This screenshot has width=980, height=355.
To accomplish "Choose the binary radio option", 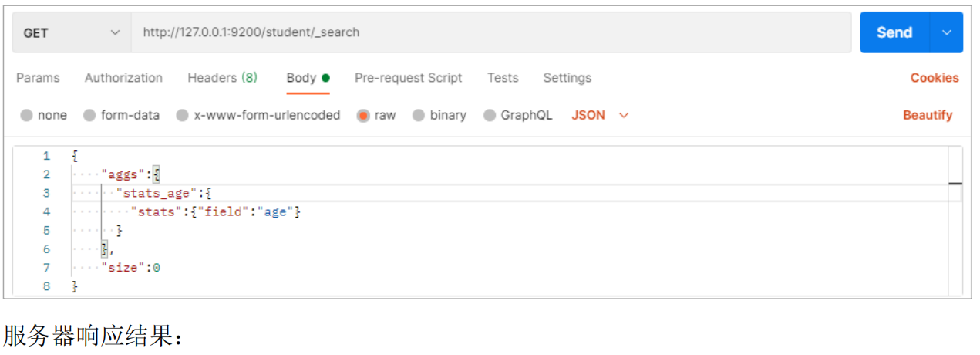I will (x=419, y=116).
